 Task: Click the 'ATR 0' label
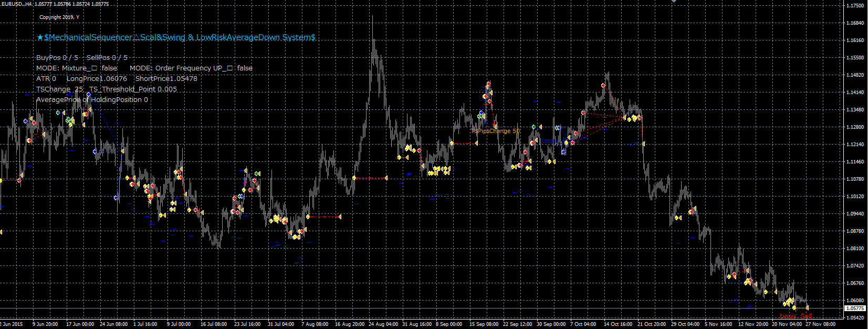pos(46,78)
